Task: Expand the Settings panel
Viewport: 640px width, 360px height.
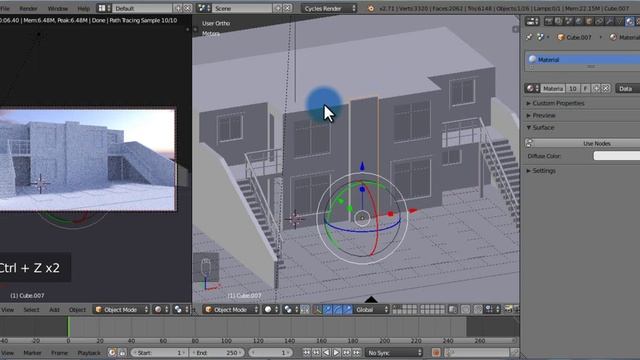Action: point(541,171)
